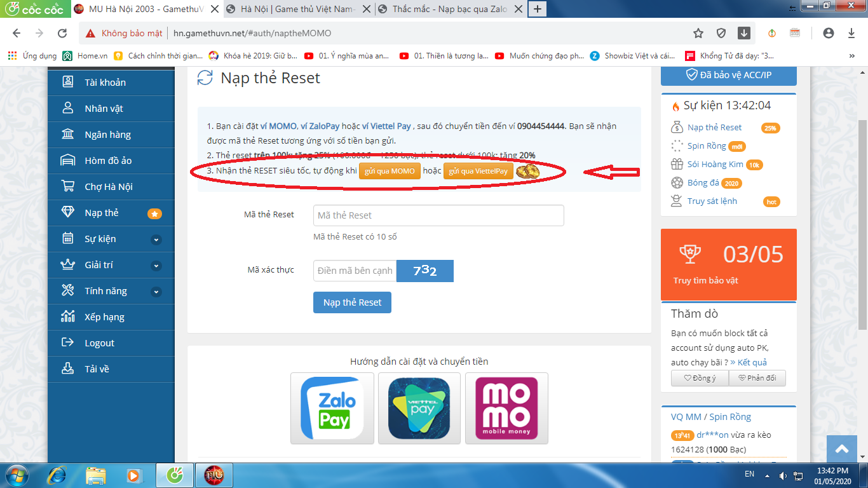Image resolution: width=868 pixels, height=488 pixels.
Task: Open Internet Explorer from the taskbar
Action: (57, 475)
